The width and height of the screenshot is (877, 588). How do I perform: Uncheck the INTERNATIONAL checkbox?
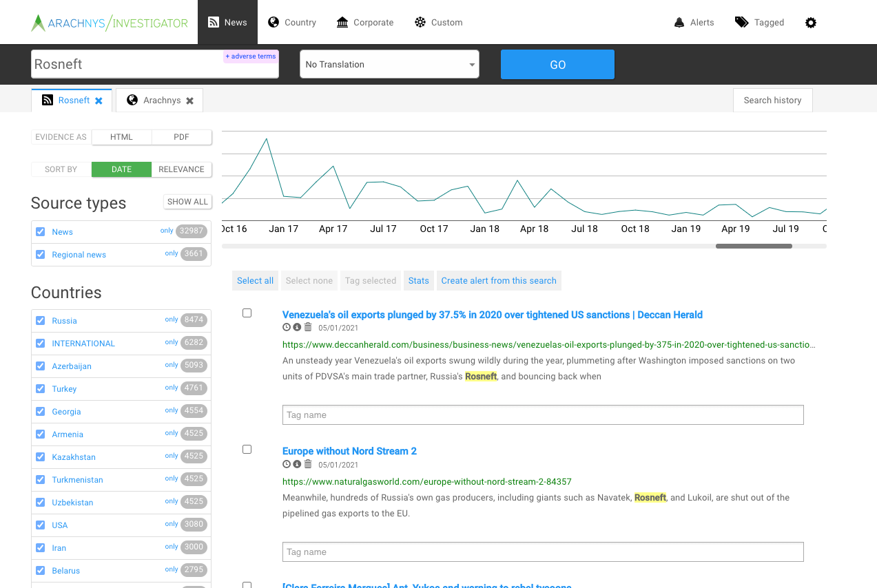click(x=41, y=344)
